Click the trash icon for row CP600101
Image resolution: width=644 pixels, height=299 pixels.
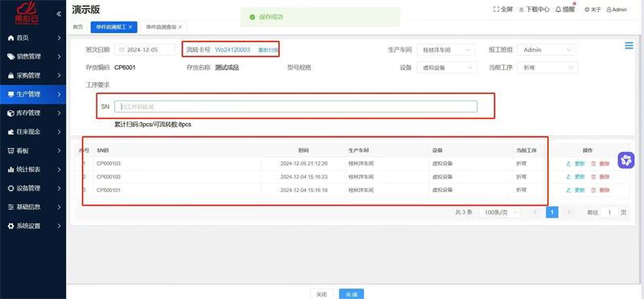593,190
